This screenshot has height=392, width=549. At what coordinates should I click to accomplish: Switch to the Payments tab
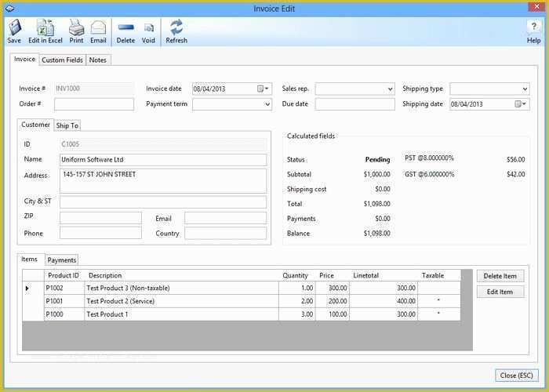(62, 260)
